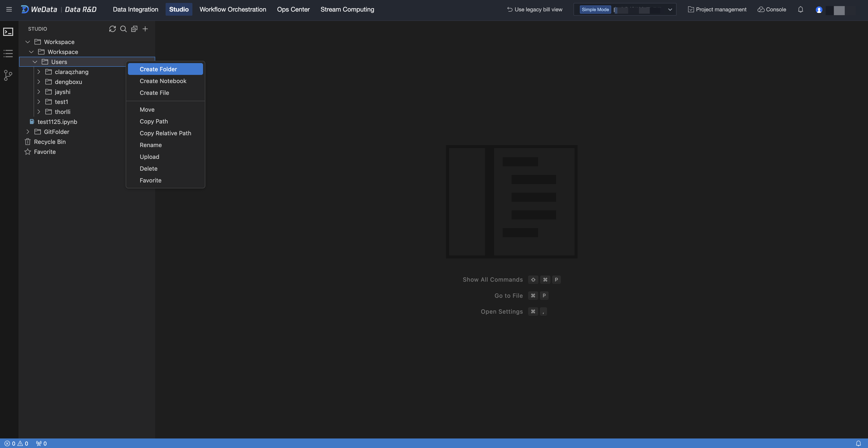Screen dimensions: 868x448
Task: Click the plus icon to add item
Action: [145, 29]
